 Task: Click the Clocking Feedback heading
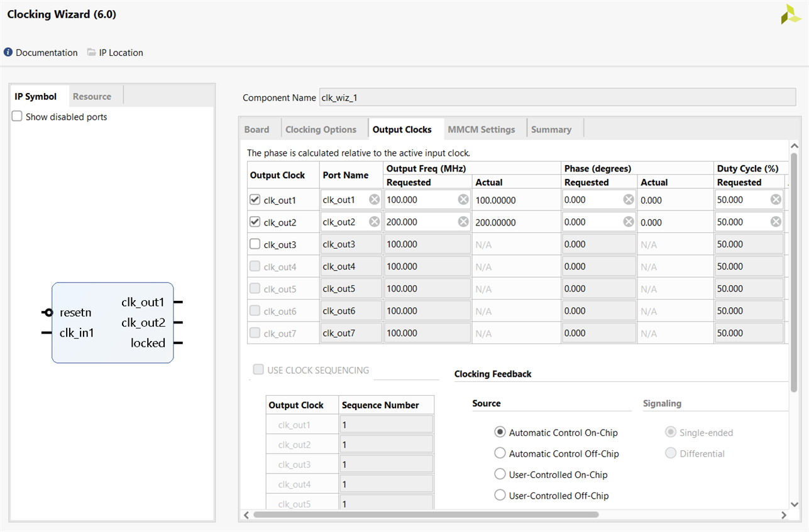coord(493,374)
